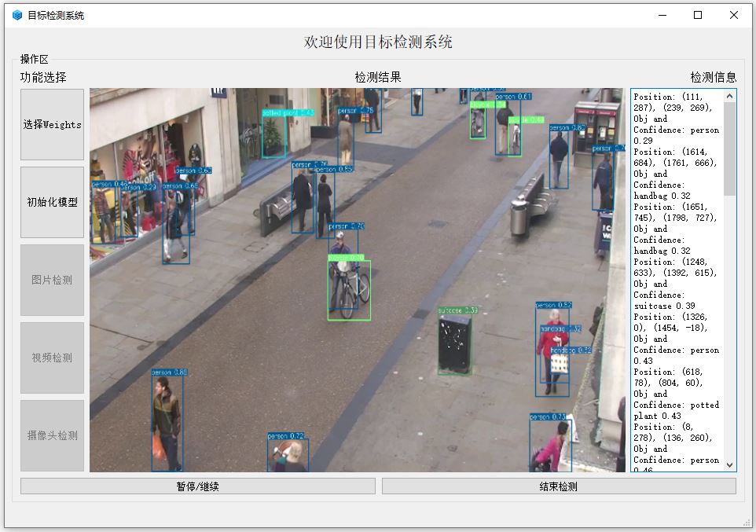
Task: Click the 选择Weights button
Action: click(x=52, y=124)
